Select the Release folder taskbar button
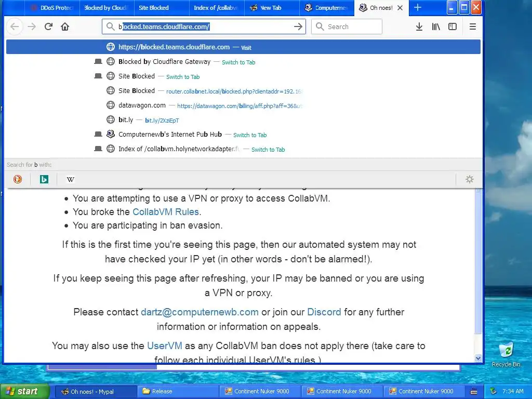The width and height of the screenshot is (532, 399). [x=177, y=392]
